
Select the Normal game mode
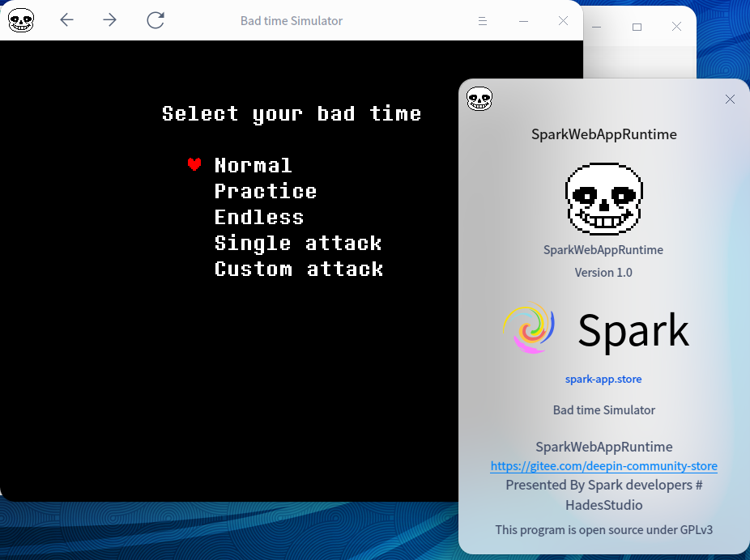pyautogui.click(x=253, y=165)
